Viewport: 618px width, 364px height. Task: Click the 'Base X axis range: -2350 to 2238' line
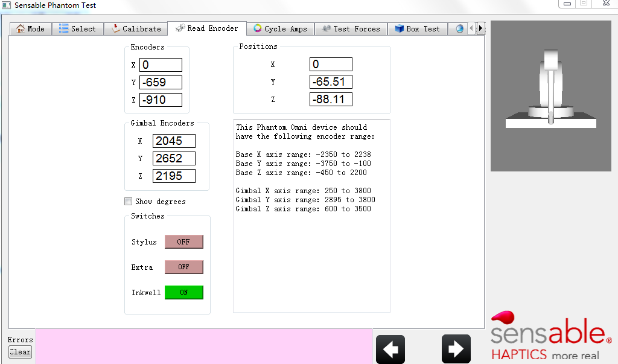click(304, 155)
